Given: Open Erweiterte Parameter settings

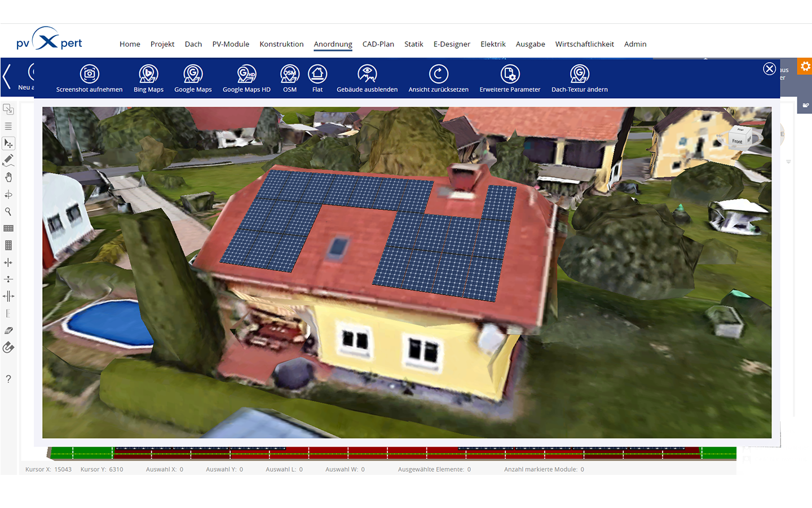Looking at the screenshot, I should tap(510, 75).
